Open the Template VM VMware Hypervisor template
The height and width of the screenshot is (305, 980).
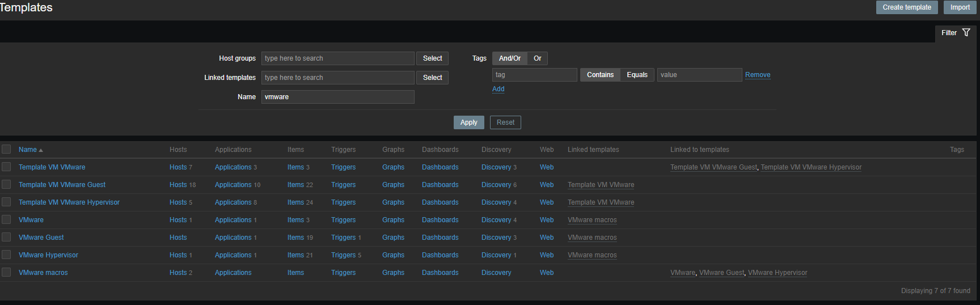[x=69, y=202]
